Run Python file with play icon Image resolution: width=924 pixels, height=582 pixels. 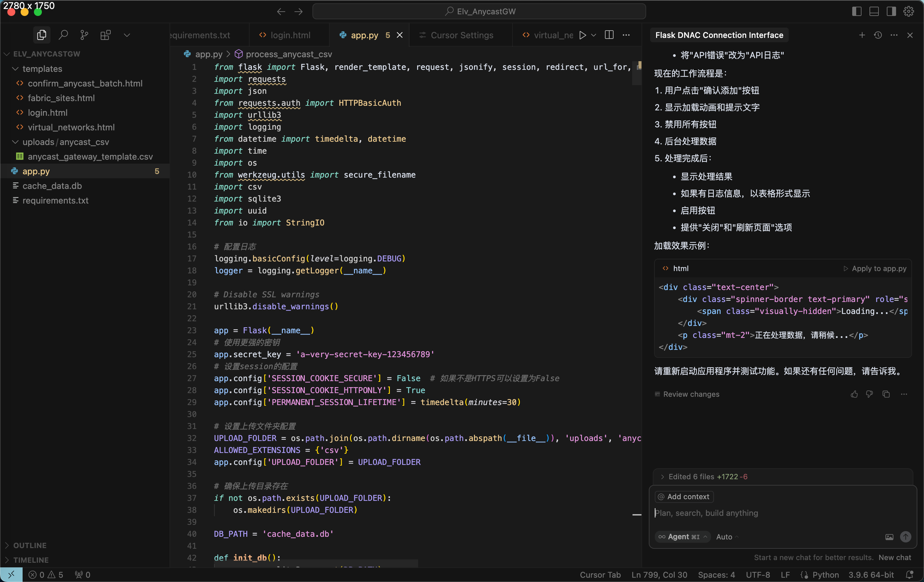(583, 35)
